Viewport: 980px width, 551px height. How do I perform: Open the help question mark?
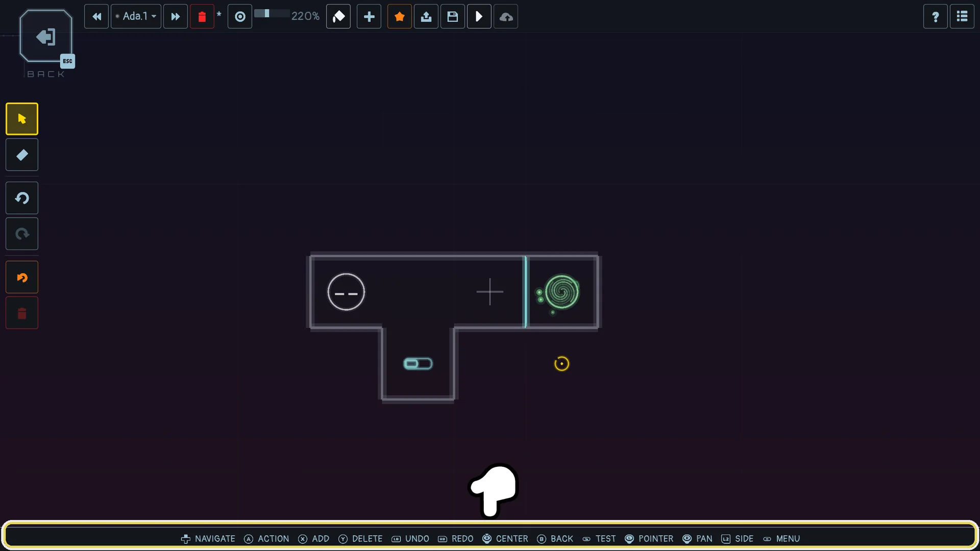[x=936, y=17]
